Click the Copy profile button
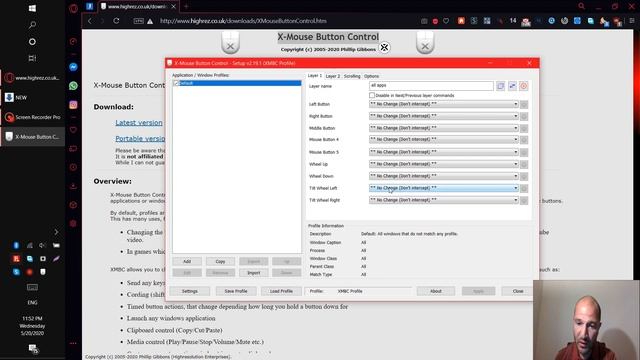This screenshot has width=640, height=360. click(x=220, y=261)
